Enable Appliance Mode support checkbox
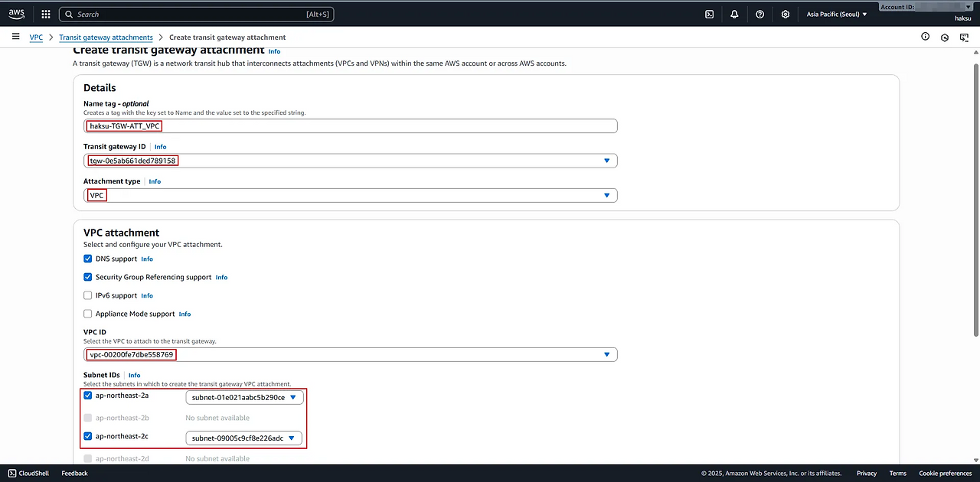Image resolution: width=980 pixels, height=482 pixels. tap(87, 314)
